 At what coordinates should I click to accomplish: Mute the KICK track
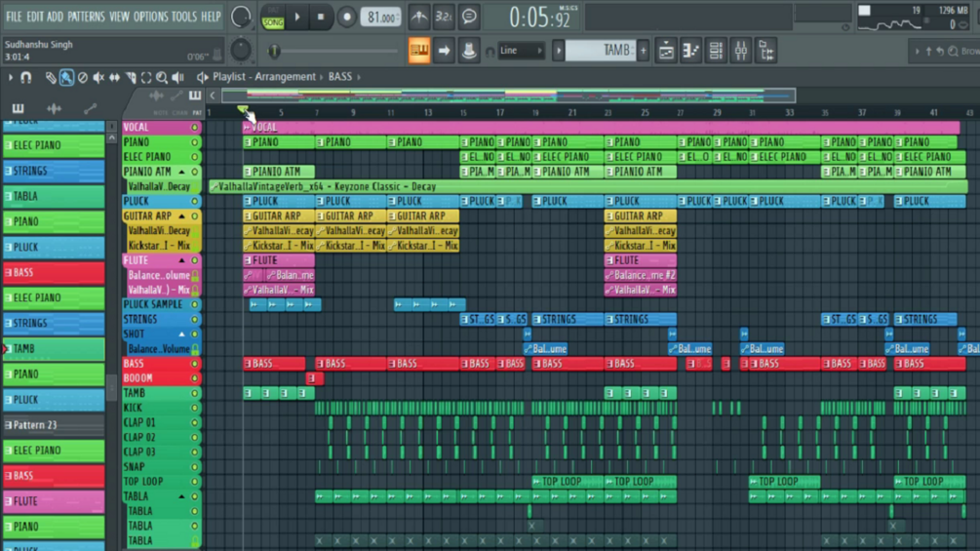(x=194, y=408)
